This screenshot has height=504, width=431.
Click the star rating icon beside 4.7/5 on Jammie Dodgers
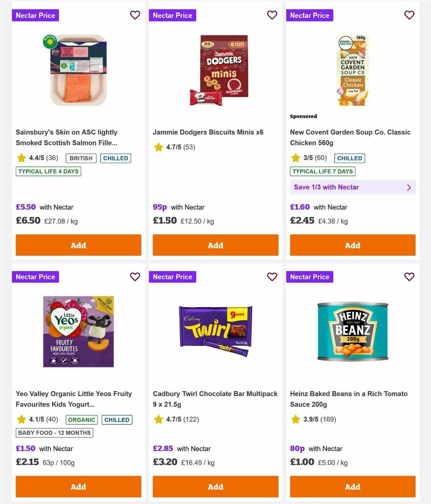[158, 147]
